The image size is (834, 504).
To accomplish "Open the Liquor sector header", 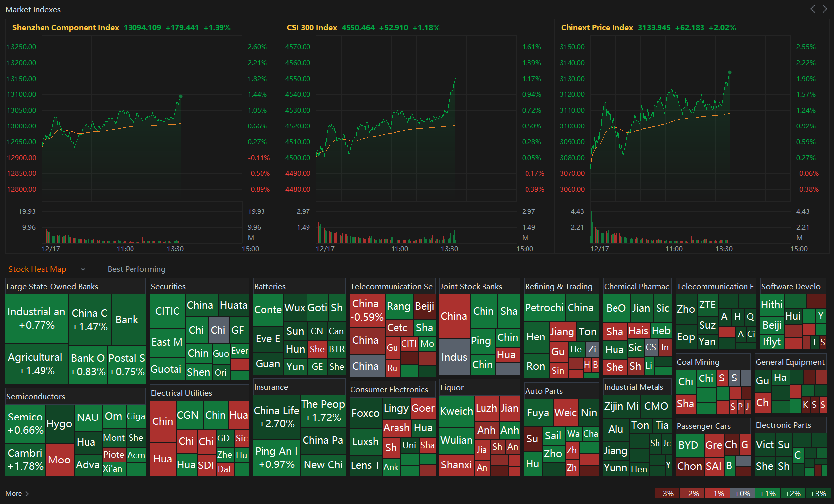I will tap(480, 387).
